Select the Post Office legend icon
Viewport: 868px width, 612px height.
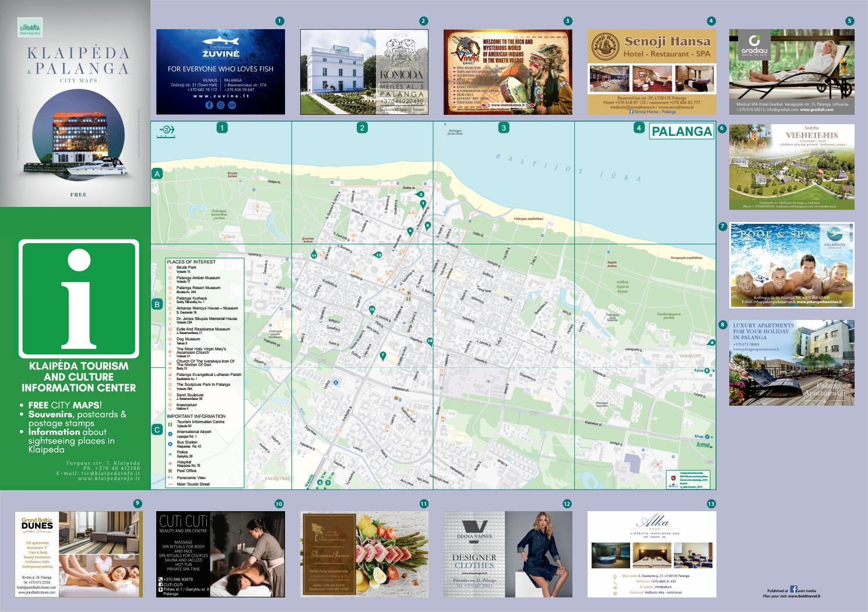(170, 471)
